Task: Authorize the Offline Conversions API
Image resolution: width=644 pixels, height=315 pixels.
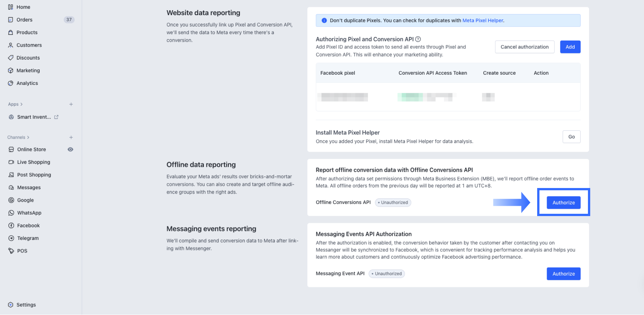Action: click(x=563, y=203)
